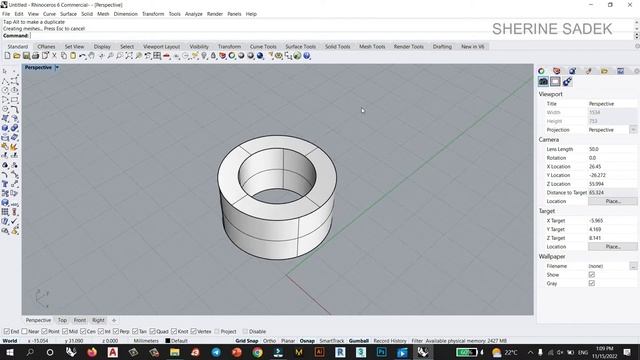Image resolution: width=640 pixels, height=360 pixels.
Task: Toggle the Int osnap checkbox
Action: (101, 331)
